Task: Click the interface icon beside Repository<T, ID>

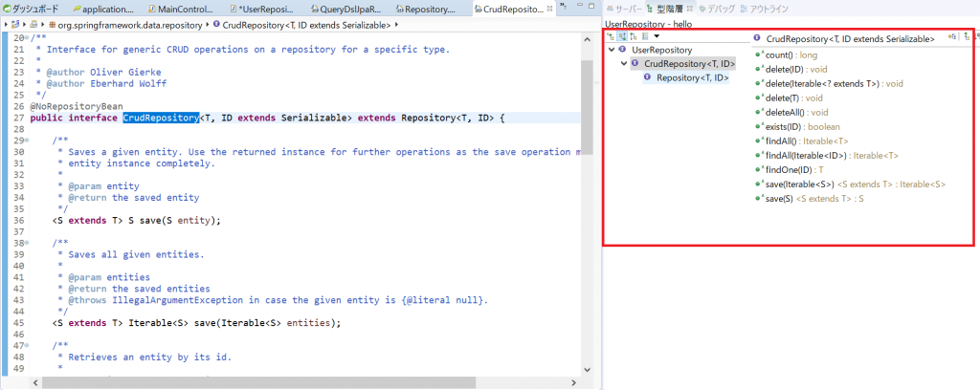Action: [x=648, y=77]
